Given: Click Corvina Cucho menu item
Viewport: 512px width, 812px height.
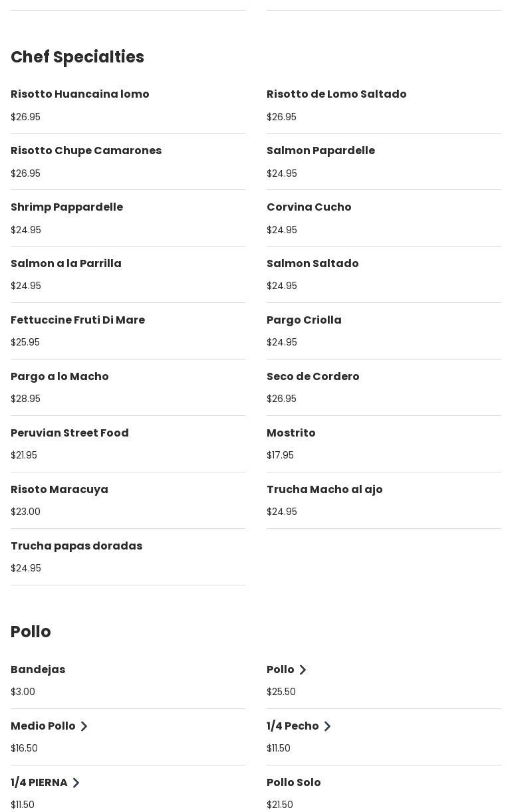Looking at the screenshot, I should coord(309,207).
